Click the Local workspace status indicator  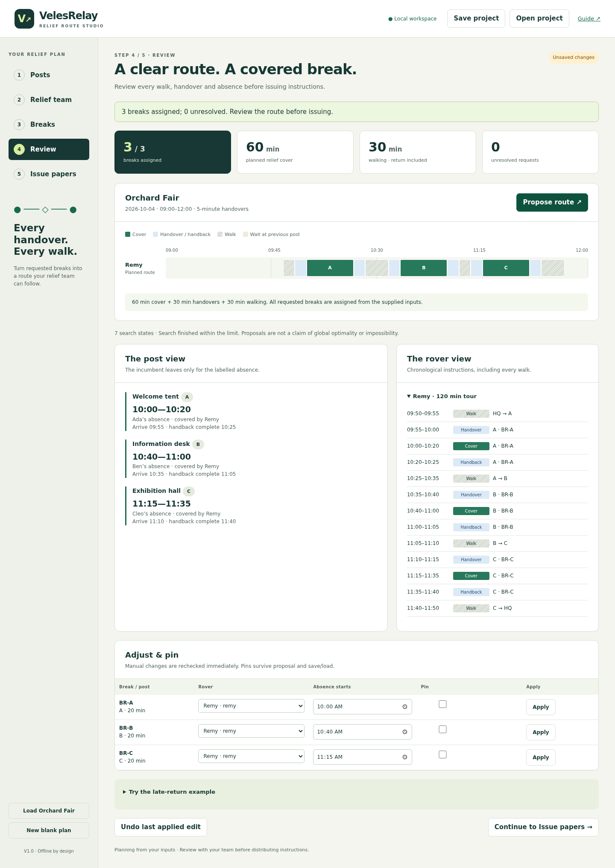tap(413, 19)
